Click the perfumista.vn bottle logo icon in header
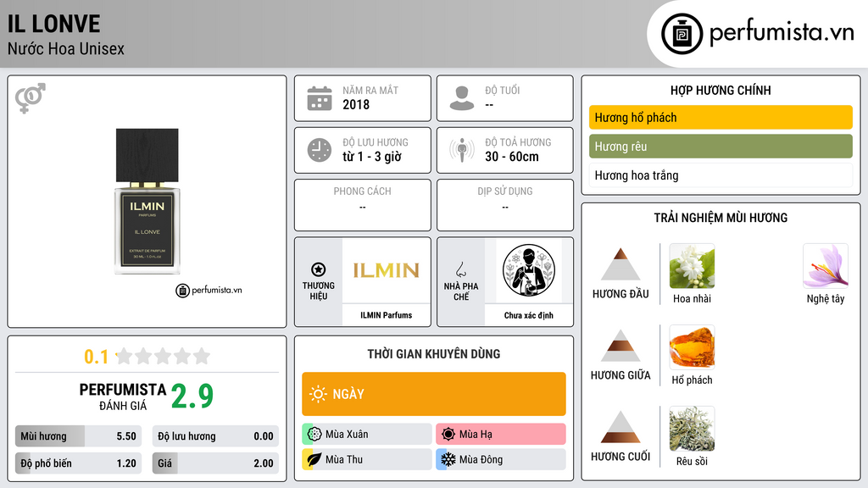This screenshot has width=868, height=488. [x=682, y=34]
